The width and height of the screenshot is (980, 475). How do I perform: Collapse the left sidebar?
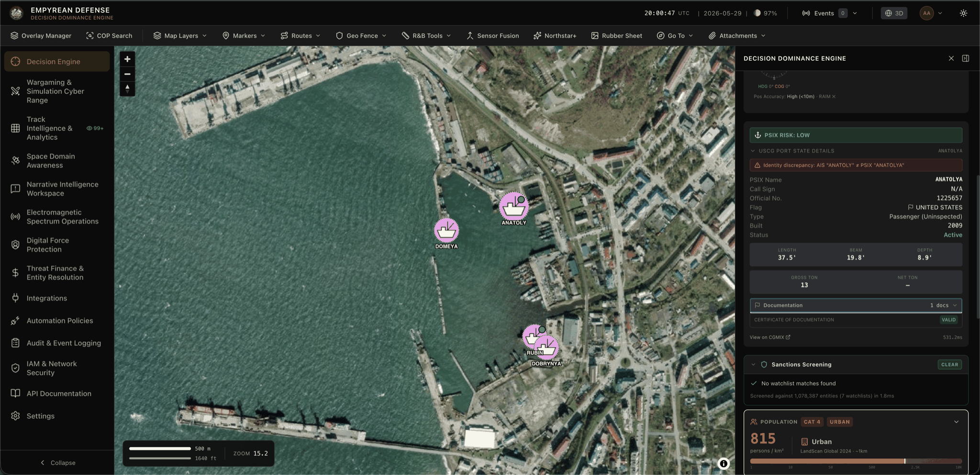(x=57, y=463)
